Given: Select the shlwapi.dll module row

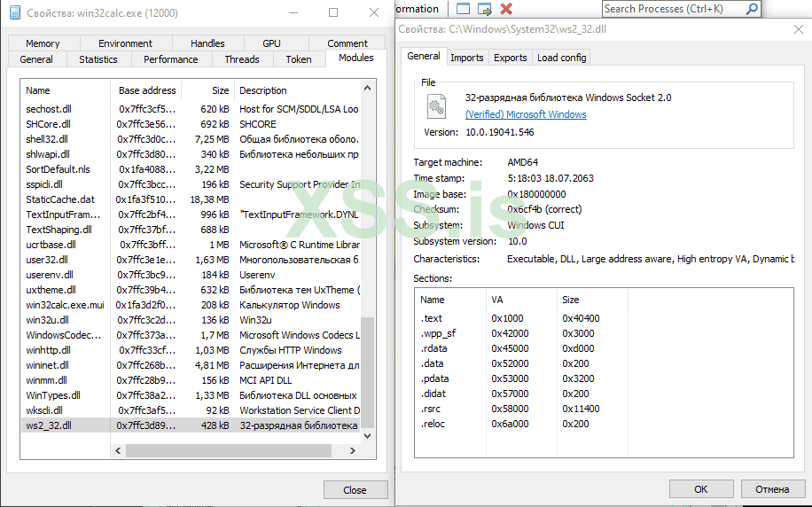Looking at the screenshot, I should 192,154.
